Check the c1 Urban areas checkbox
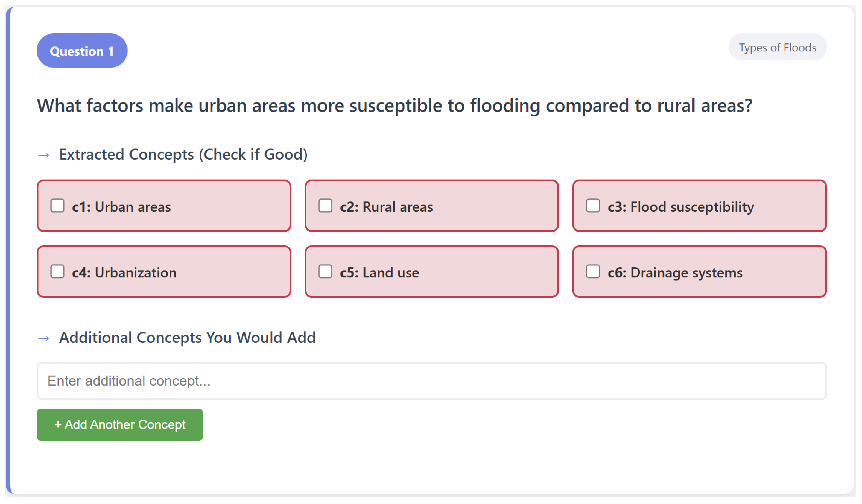The image size is (862, 504). [57, 206]
